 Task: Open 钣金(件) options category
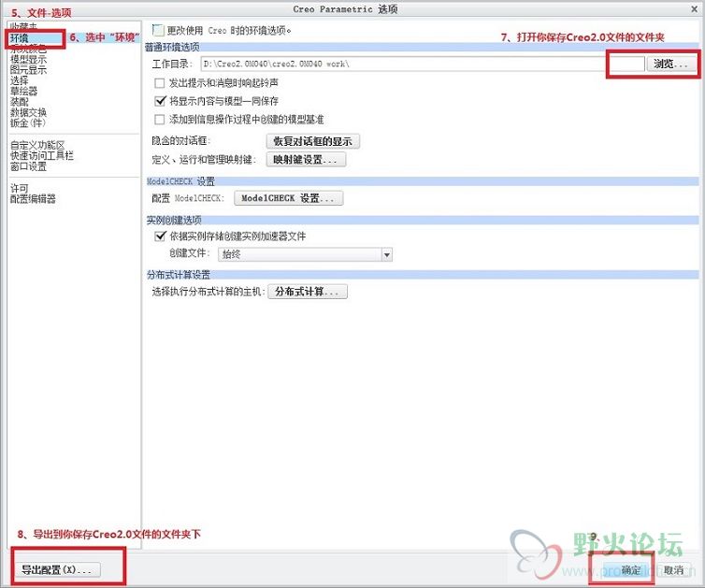pos(28,122)
